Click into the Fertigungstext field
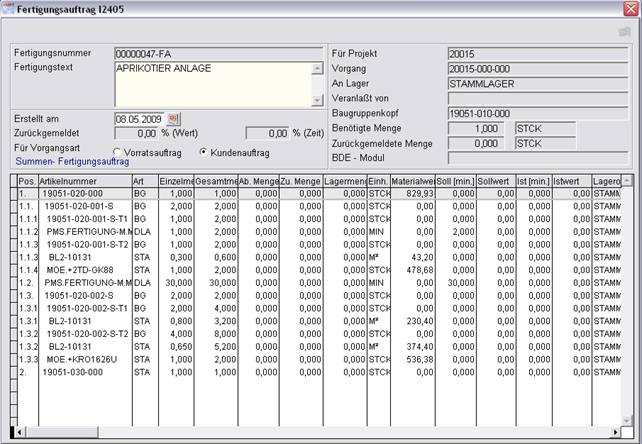 [x=212, y=84]
